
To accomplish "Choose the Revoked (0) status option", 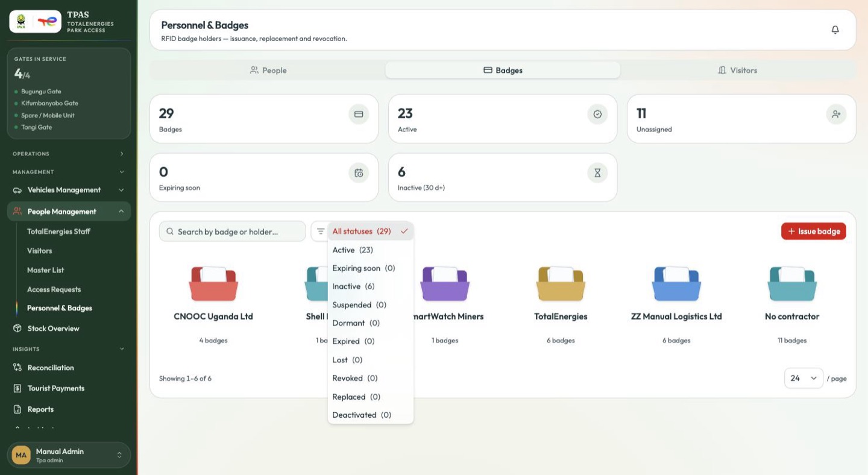I will coord(371,378).
